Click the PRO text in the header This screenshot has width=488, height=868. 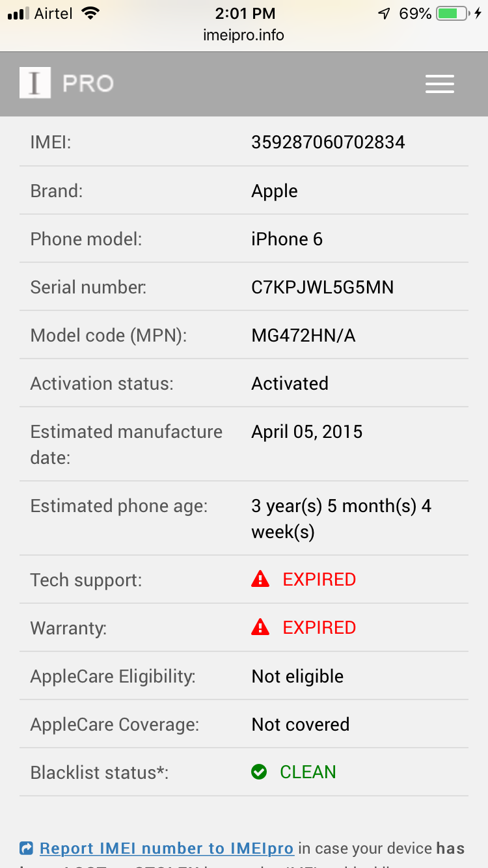tap(88, 84)
